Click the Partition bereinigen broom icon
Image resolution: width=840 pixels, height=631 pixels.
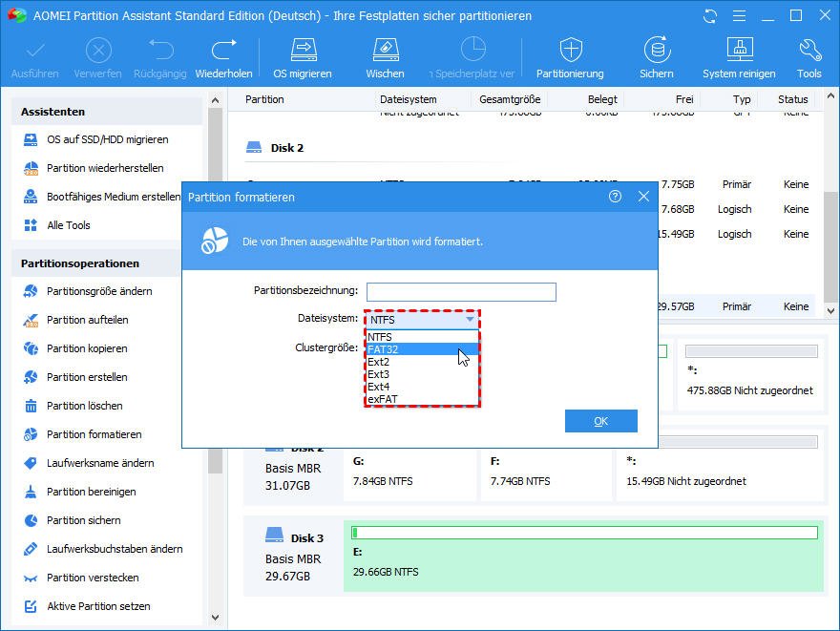(31, 492)
